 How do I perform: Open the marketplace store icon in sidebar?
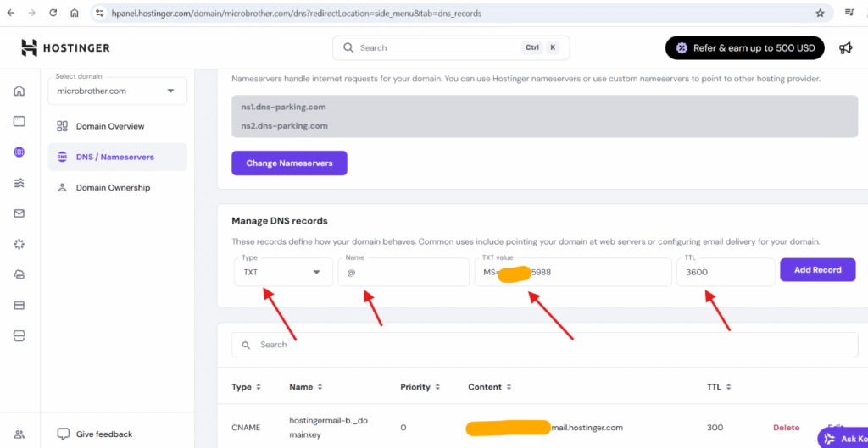pos(19,335)
